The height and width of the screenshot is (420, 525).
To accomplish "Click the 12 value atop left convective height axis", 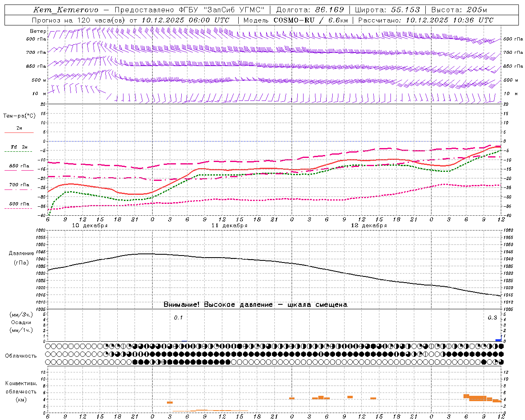I will tap(44, 372).
